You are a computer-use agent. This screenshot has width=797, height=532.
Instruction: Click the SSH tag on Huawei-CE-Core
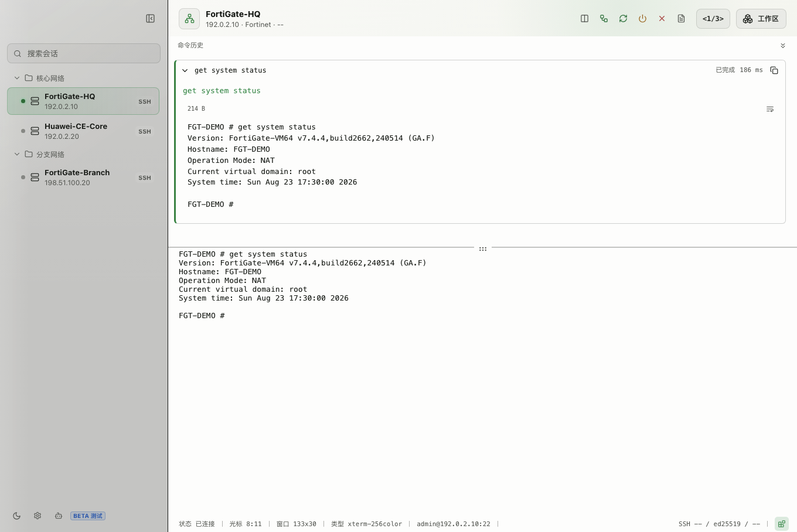coord(145,132)
